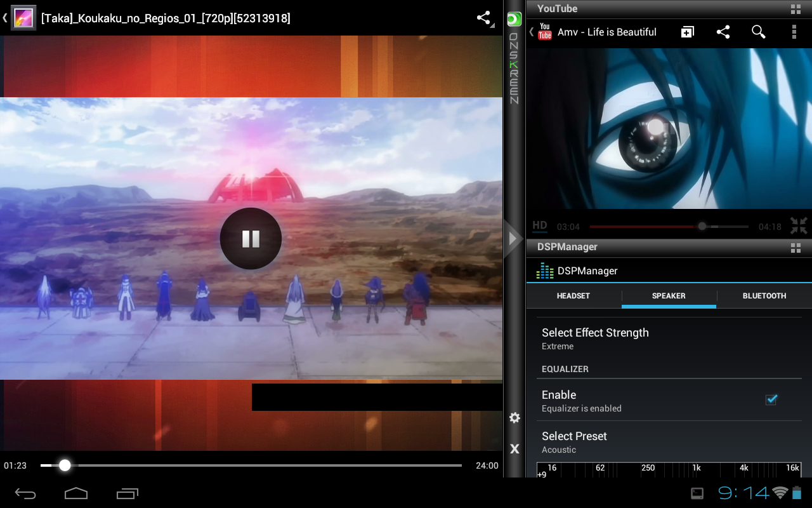Image resolution: width=812 pixels, height=508 pixels.
Task: Check Wi-Fi status icon
Action: pyautogui.click(x=780, y=493)
